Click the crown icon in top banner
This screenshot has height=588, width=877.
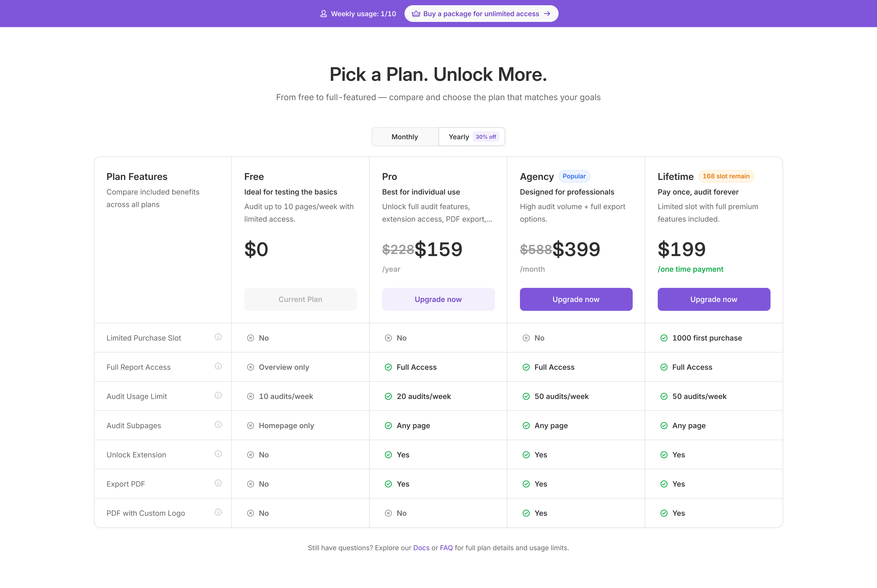point(416,14)
